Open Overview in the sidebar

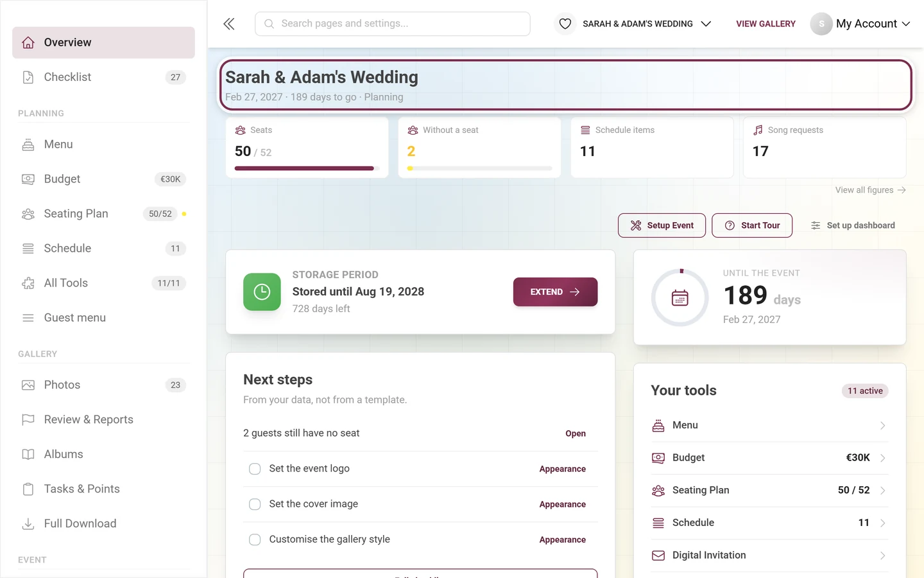pos(103,42)
